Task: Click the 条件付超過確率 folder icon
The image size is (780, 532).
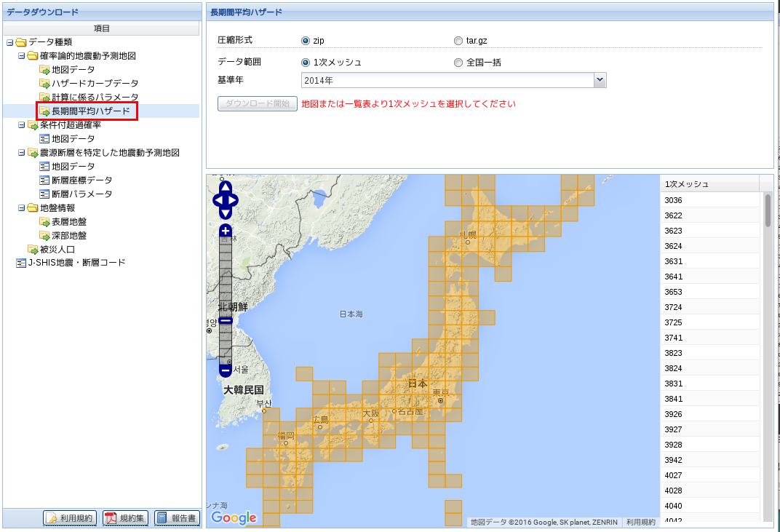Action: point(32,125)
